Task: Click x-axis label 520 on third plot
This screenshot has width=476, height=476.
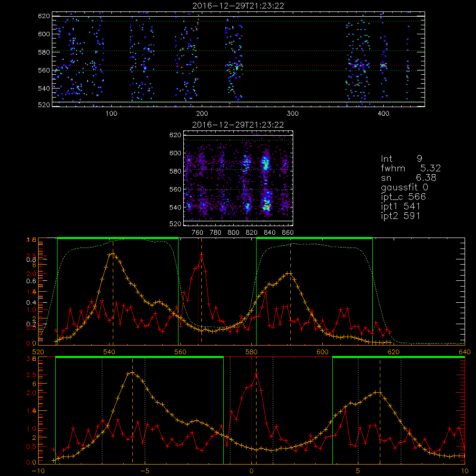Action: 38,352
